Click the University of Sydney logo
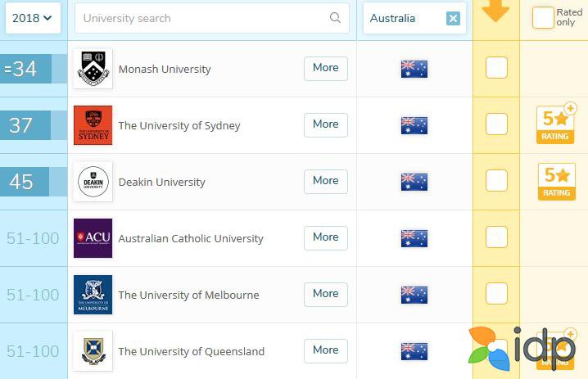The width and height of the screenshot is (588, 379). 93,125
